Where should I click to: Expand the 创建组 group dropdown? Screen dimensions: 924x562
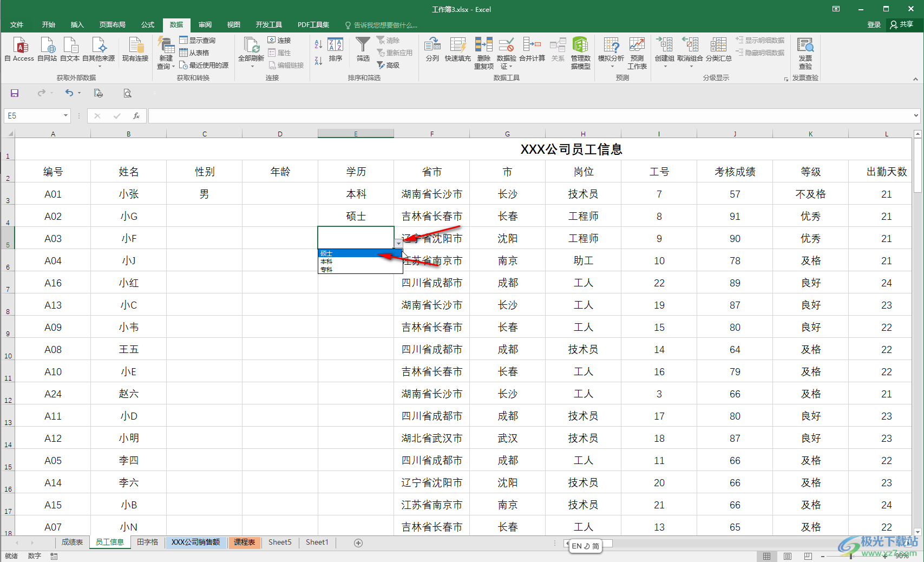click(x=665, y=67)
